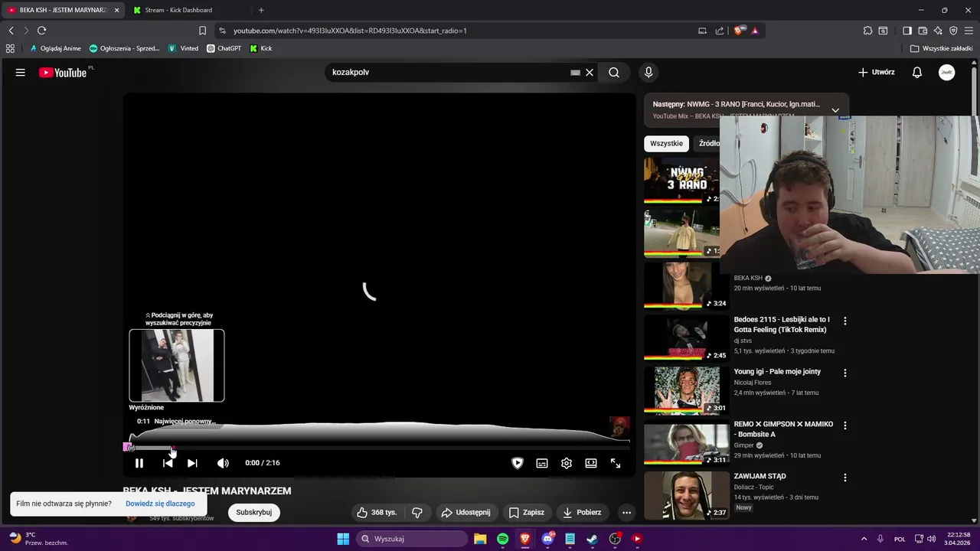Open the browser main menu
980x551 pixels.
969,31
